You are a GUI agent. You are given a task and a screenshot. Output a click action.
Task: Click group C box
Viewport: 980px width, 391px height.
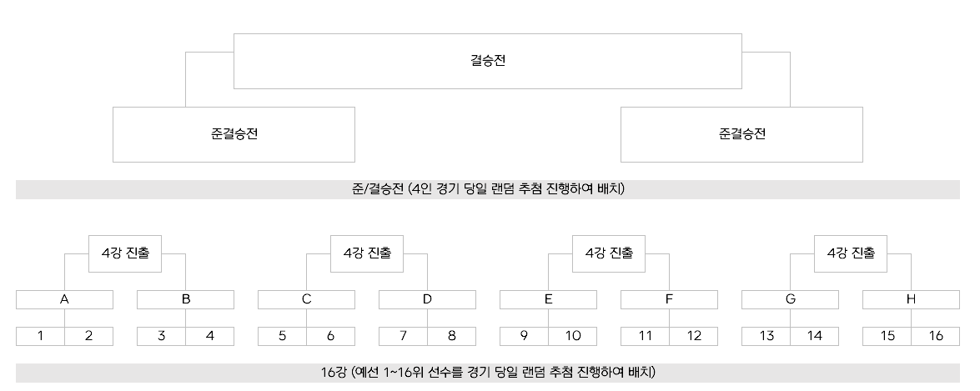306,299
